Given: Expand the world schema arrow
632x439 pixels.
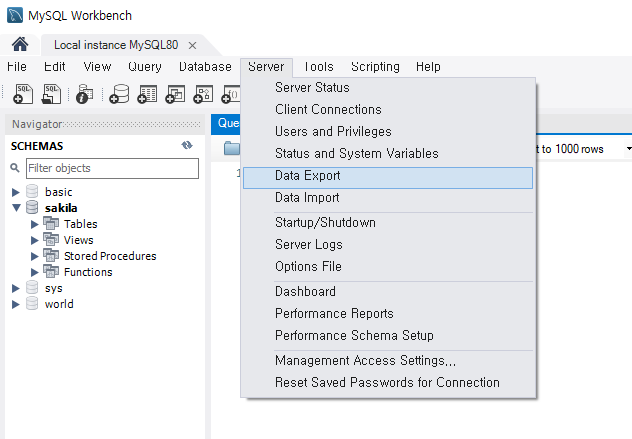Looking at the screenshot, I should pyautogui.click(x=16, y=304).
